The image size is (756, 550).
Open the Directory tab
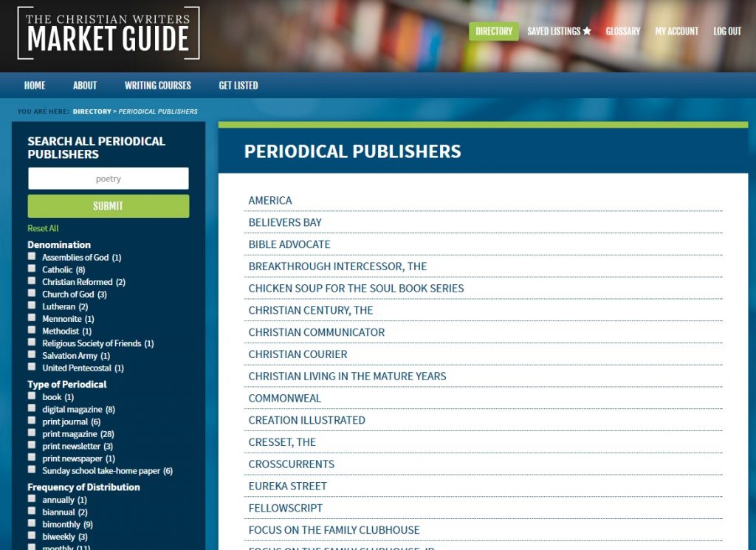pos(494,31)
